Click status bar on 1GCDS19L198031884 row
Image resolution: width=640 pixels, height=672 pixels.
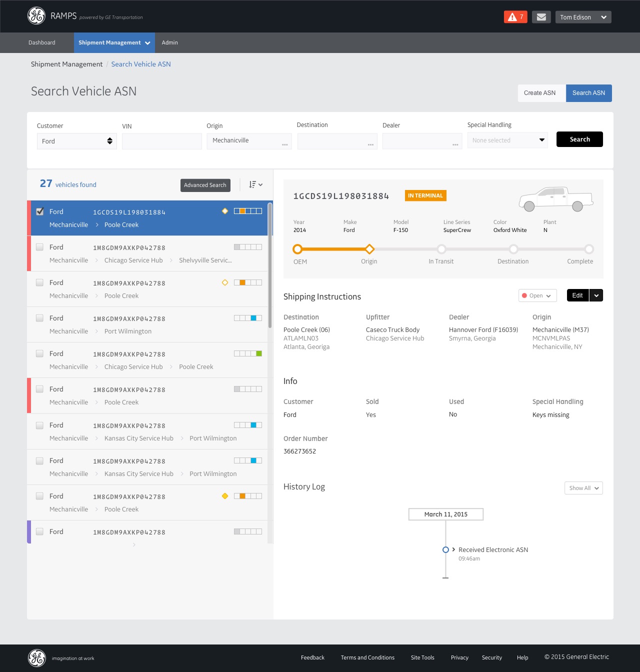point(248,211)
